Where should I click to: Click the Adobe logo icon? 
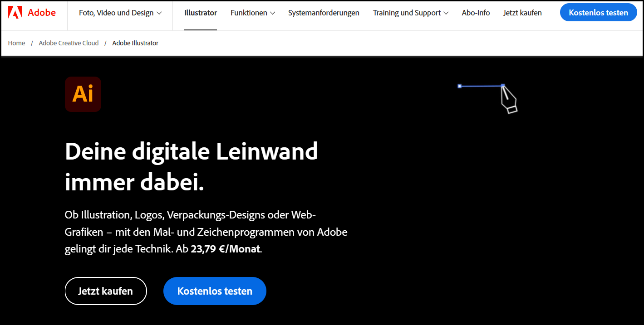pyautogui.click(x=15, y=13)
